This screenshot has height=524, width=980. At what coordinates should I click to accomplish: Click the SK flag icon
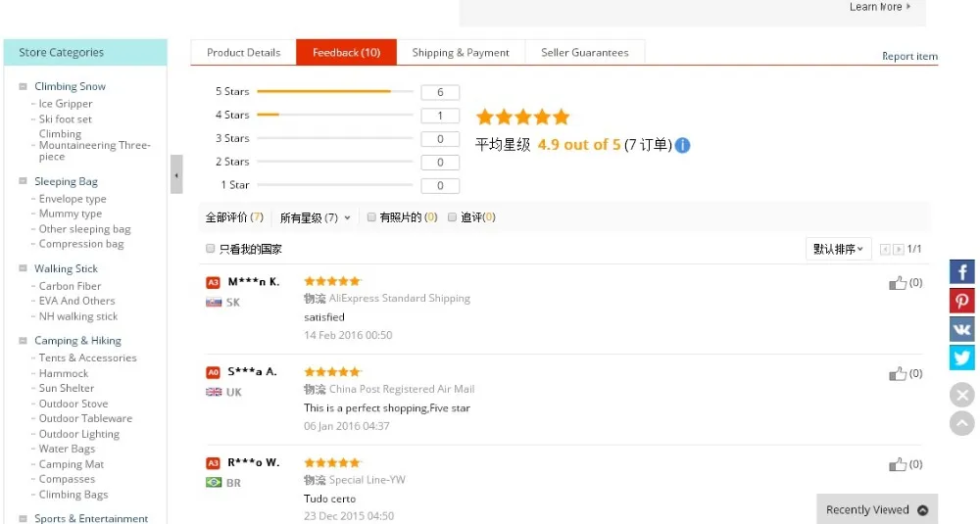coord(214,303)
